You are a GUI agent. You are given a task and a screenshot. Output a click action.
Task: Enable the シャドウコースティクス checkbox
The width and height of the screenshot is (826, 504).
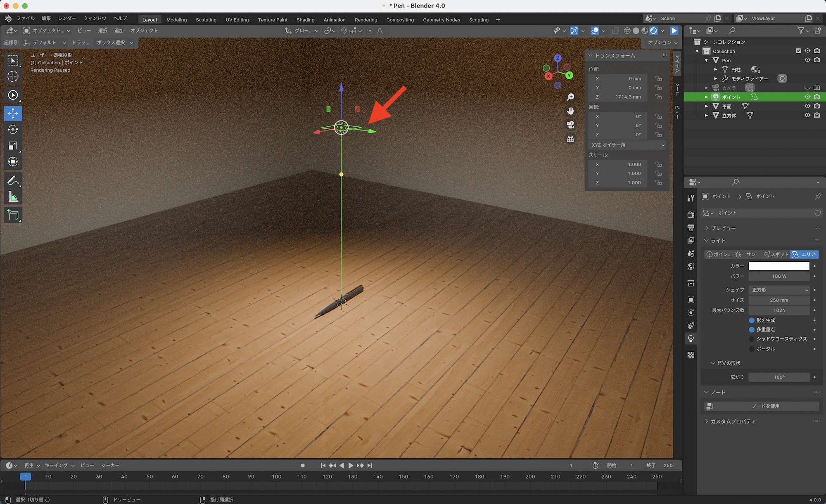[752, 339]
